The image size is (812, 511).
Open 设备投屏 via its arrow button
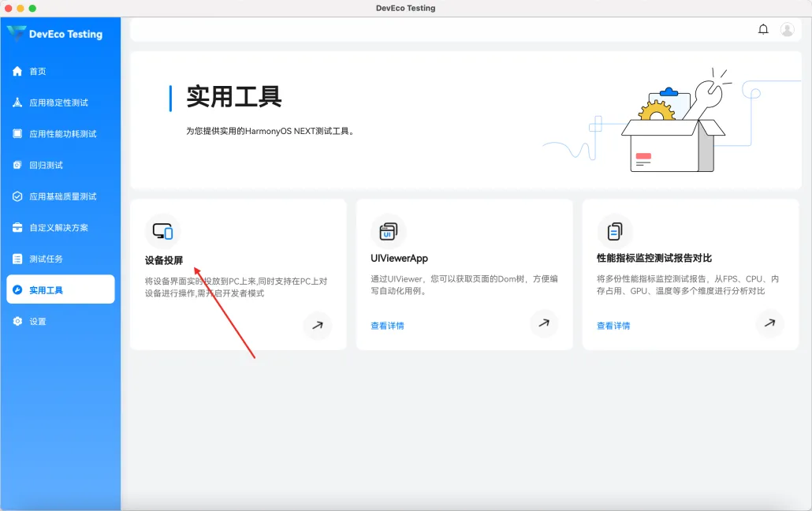click(x=318, y=325)
